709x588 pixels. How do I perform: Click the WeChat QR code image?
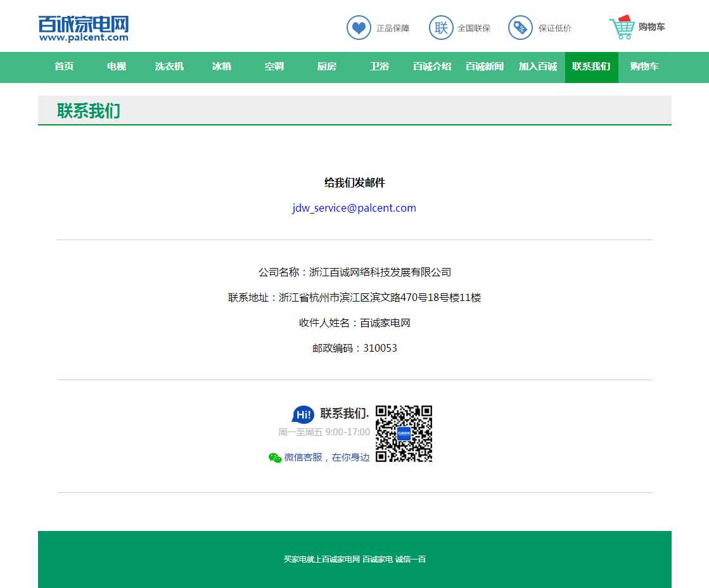pos(404,434)
